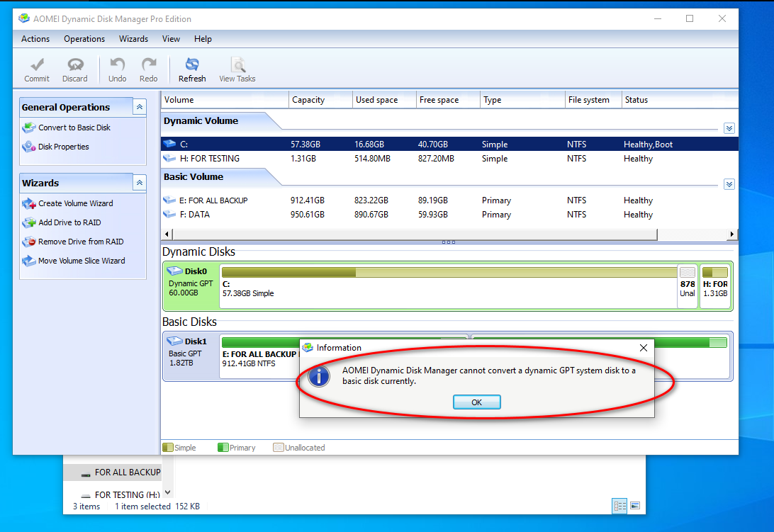
Task: Switch Explorer to large icons view
Action: 635,506
